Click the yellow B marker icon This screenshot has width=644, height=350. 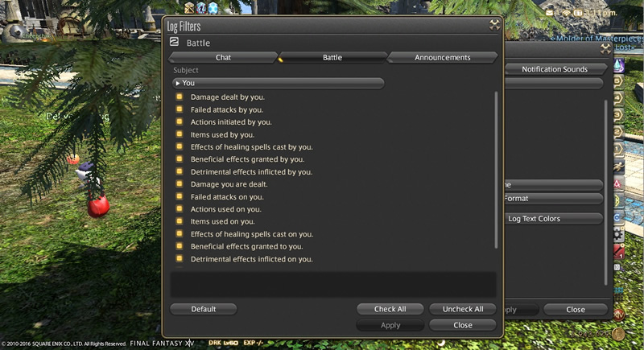tap(617, 201)
